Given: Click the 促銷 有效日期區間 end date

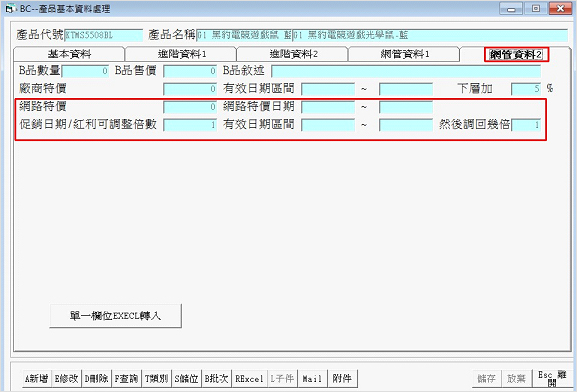Looking at the screenshot, I should click(x=406, y=125).
